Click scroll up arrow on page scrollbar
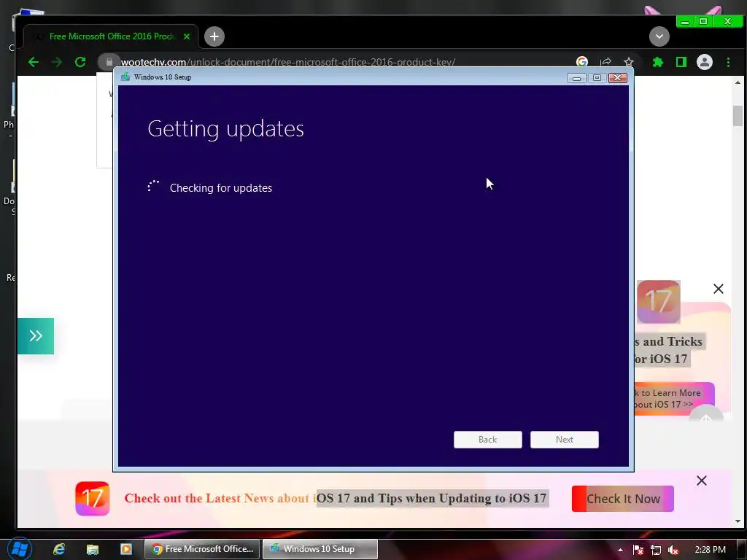The image size is (747, 560). coord(738,82)
